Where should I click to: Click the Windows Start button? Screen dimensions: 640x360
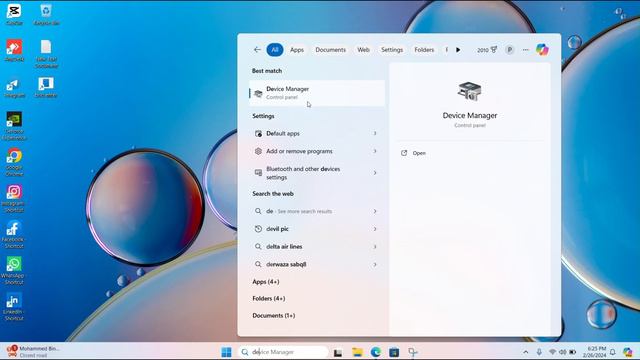(x=226, y=352)
